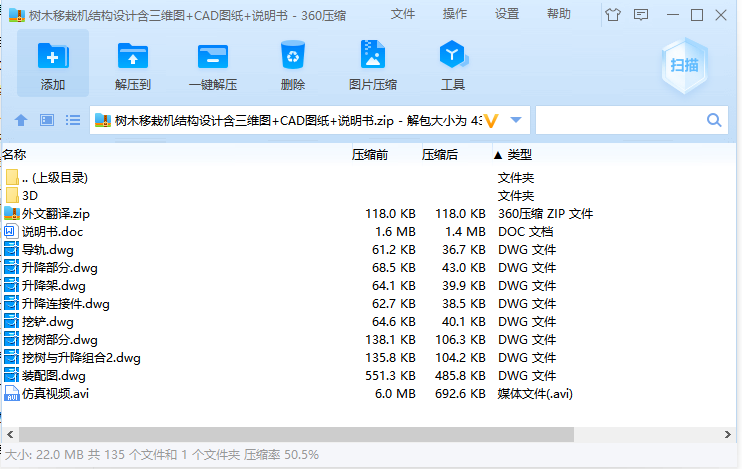The image size is (742, 469).
Task: Click the scrollbar right arrow
Action: coord(727,434)
